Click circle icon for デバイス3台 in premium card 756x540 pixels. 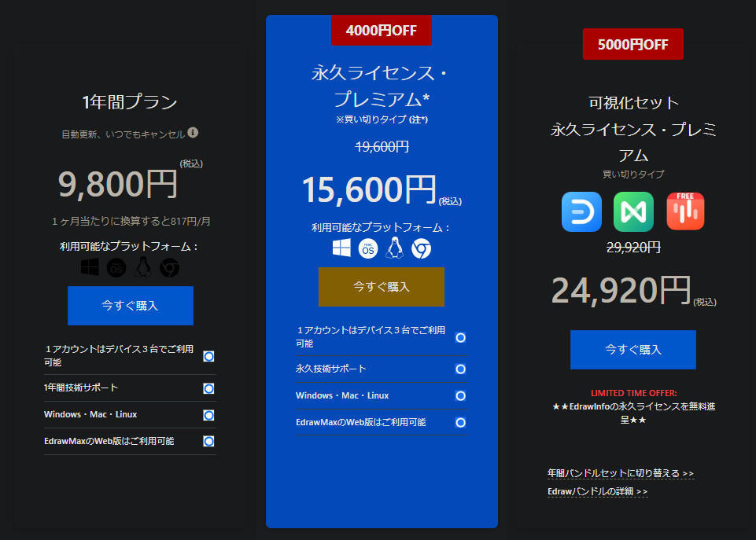pos(460,337)
